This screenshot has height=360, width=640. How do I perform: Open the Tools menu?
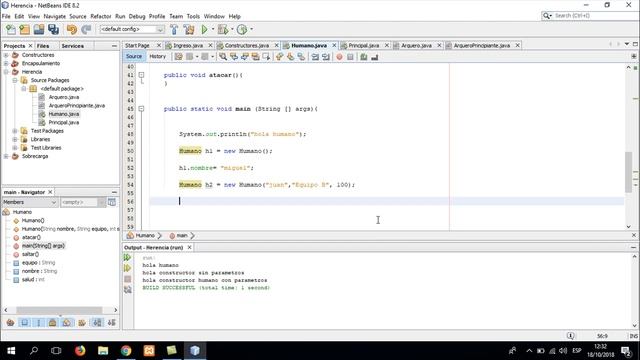click(193, 16)
